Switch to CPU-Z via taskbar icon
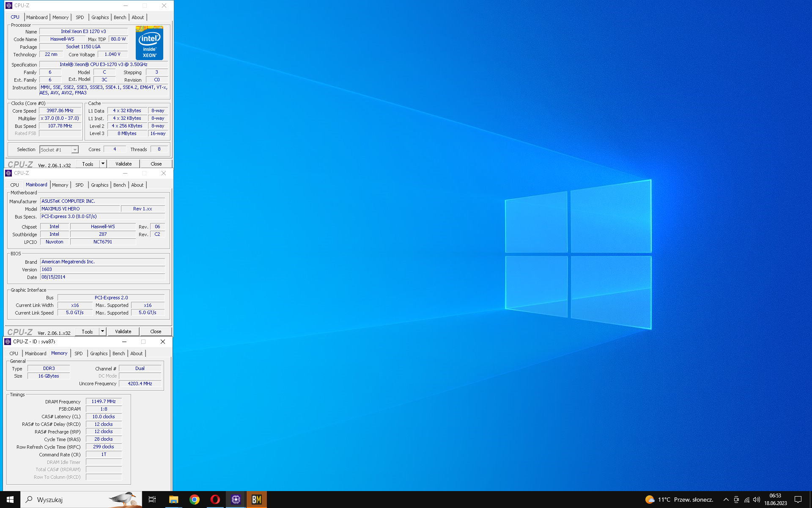Image resolution: width=812 pixels, height=508 pixels. pyautogui.click(x=236, y=500)
